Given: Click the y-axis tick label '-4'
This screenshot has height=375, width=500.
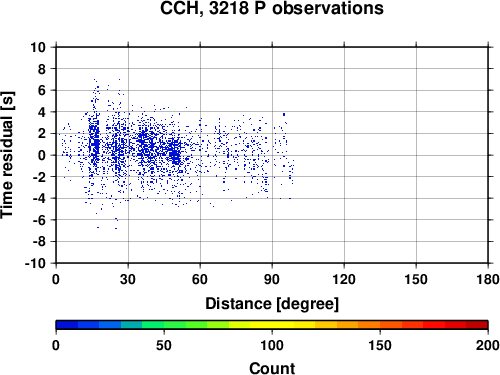Looking at the screenshot, I should pyautogui.click(x=39, y=199).
